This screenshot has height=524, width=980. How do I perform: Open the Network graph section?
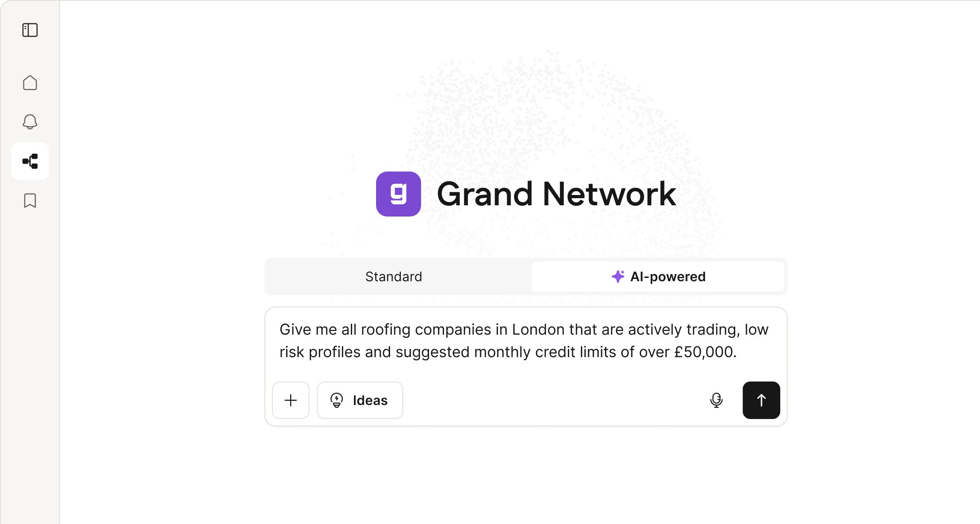pos(30,161)
